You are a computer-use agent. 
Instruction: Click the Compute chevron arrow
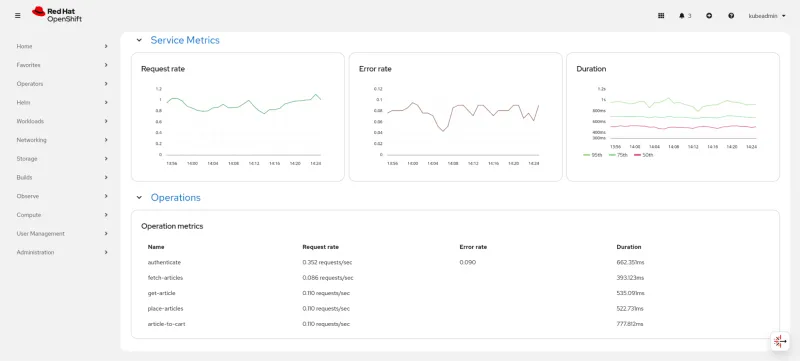(x=106, y=215)
